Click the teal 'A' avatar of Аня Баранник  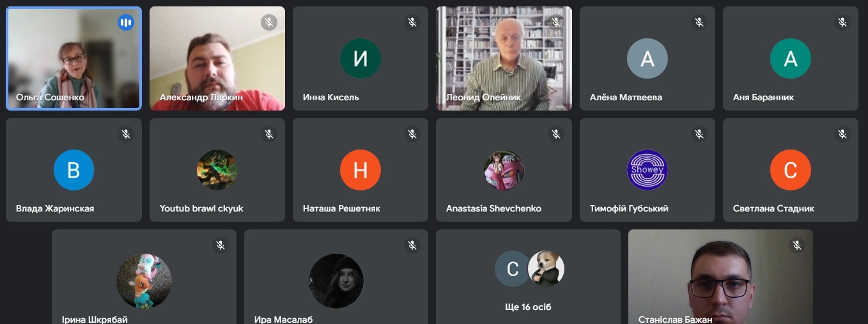coord(791,58)
